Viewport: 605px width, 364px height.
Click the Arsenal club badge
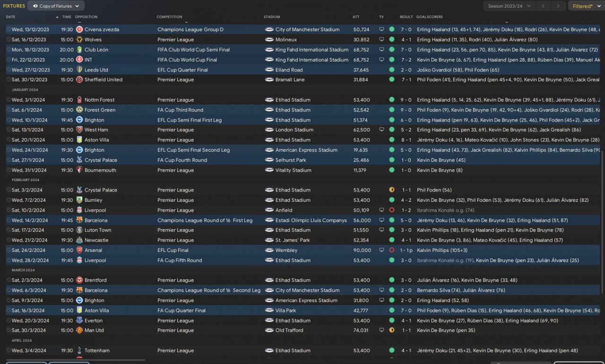79,251
